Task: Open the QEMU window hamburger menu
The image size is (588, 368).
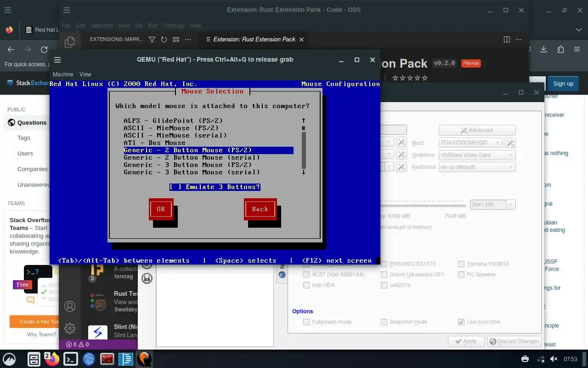Action: tap(57, 60)
